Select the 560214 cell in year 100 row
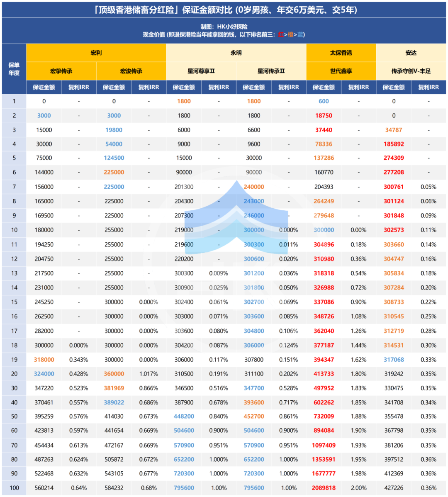Image resolution: width=448 pixels, height=497 pixels. tap(44, 488)
